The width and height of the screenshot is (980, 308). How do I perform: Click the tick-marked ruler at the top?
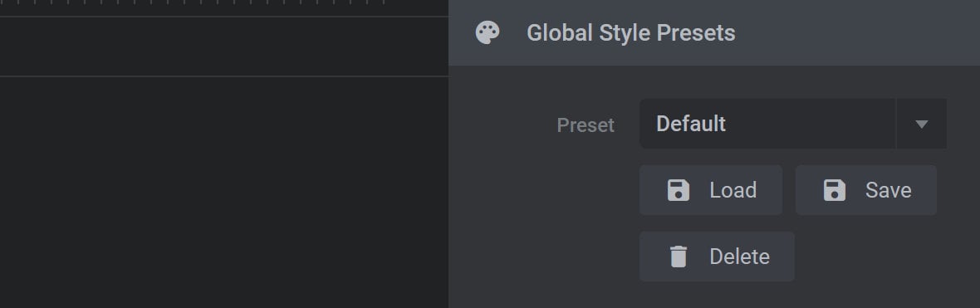[224, 7]
